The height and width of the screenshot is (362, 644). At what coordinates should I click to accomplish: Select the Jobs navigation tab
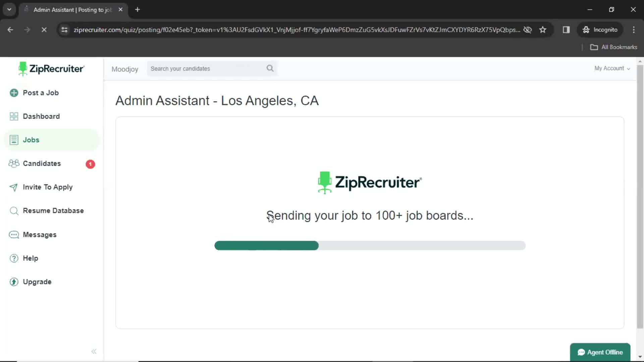point(31,140)
